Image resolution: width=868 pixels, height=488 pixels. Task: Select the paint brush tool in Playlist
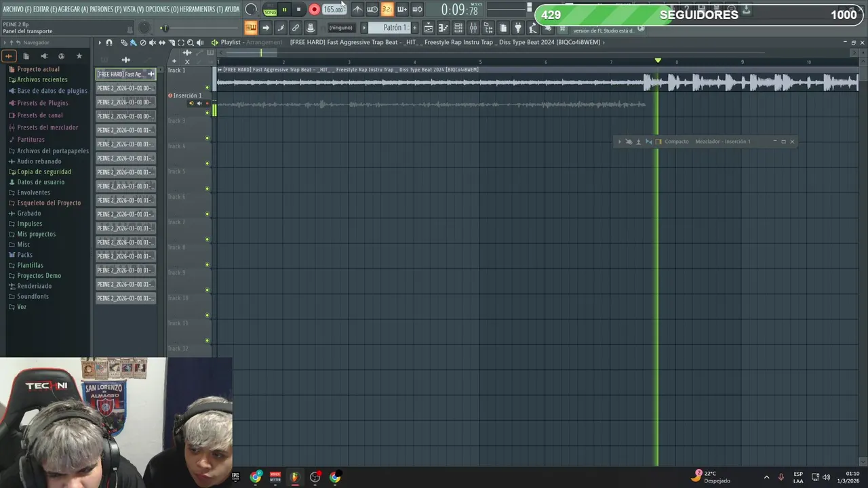point(133,42)
